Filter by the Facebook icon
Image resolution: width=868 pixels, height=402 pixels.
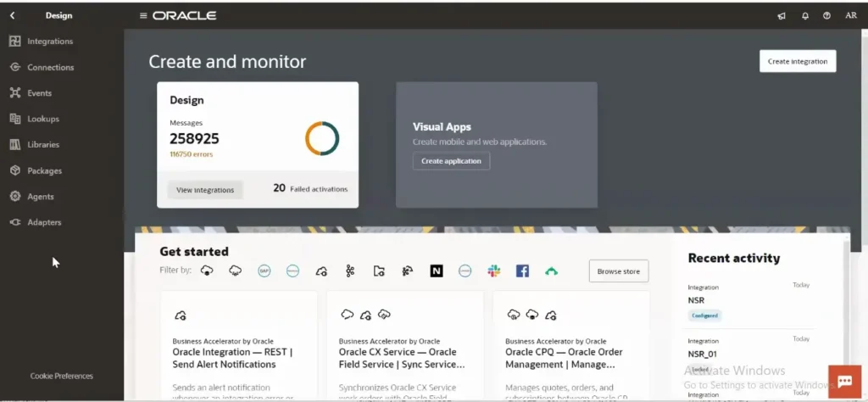pos(522,271)
